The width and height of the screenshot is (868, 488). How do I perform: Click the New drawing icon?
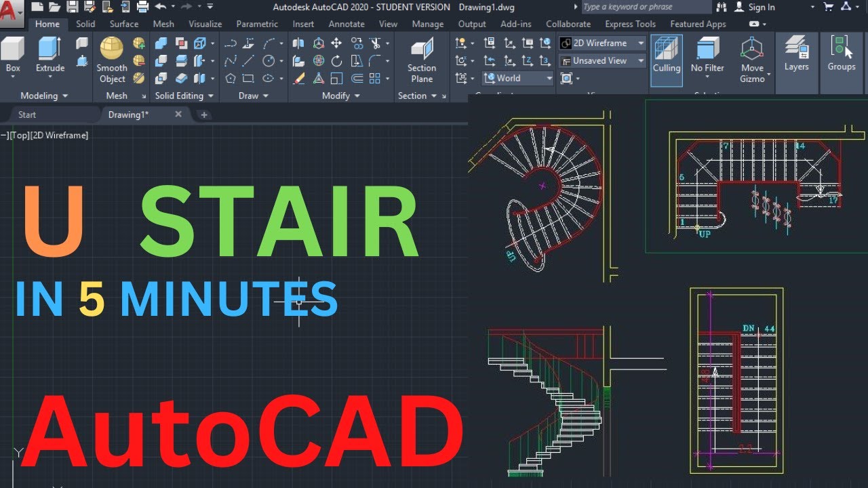(x=37, y=7)
